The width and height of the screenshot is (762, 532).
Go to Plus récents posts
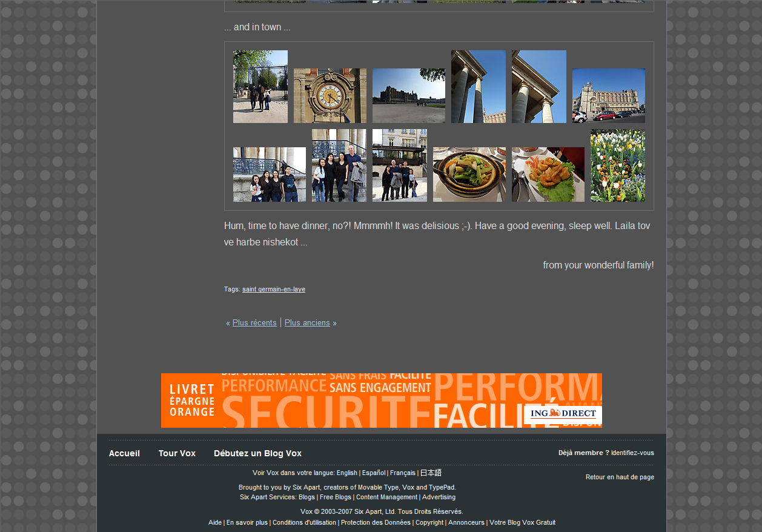[x=254, y=323]
